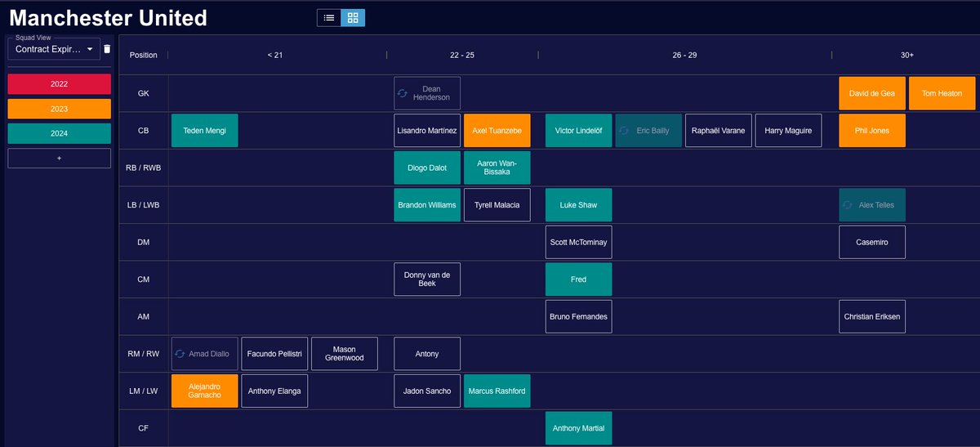Switch to list view icon
980x447 pixels.
[329, 17]
